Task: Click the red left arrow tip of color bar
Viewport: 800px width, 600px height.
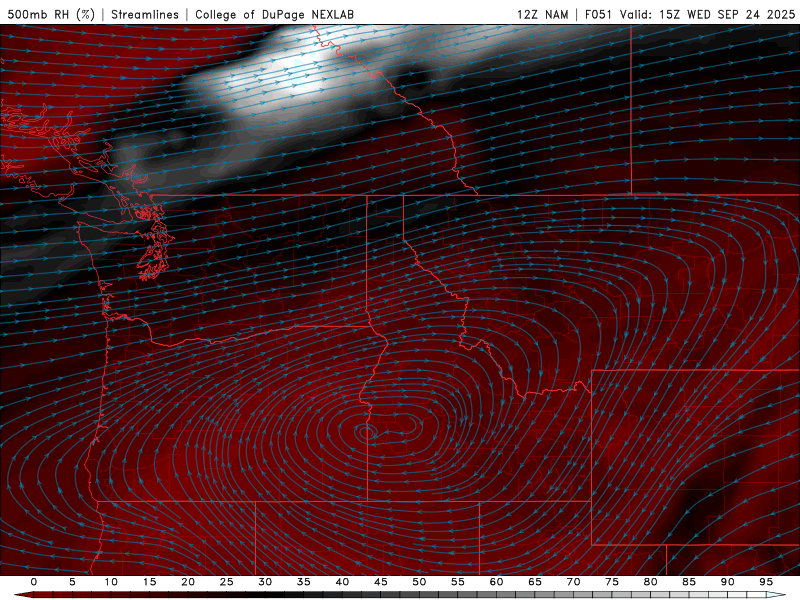Action: [23, 595]
